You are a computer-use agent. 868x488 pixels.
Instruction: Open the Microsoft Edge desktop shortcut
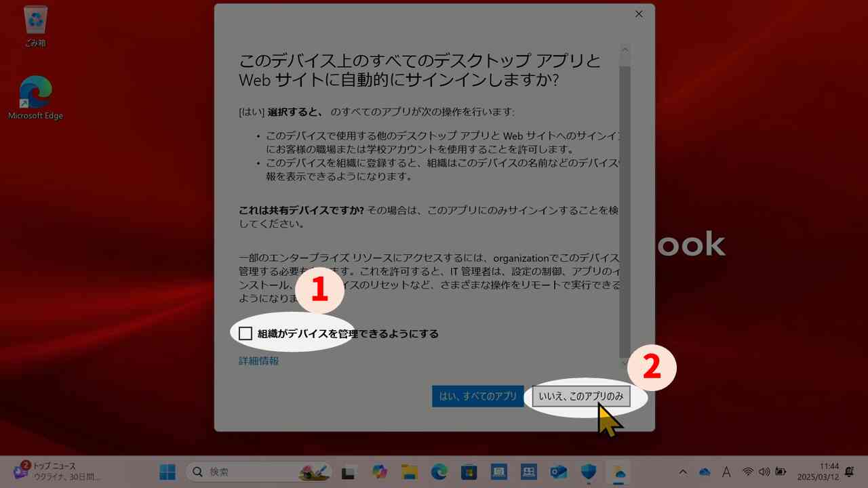coord(35,95)
